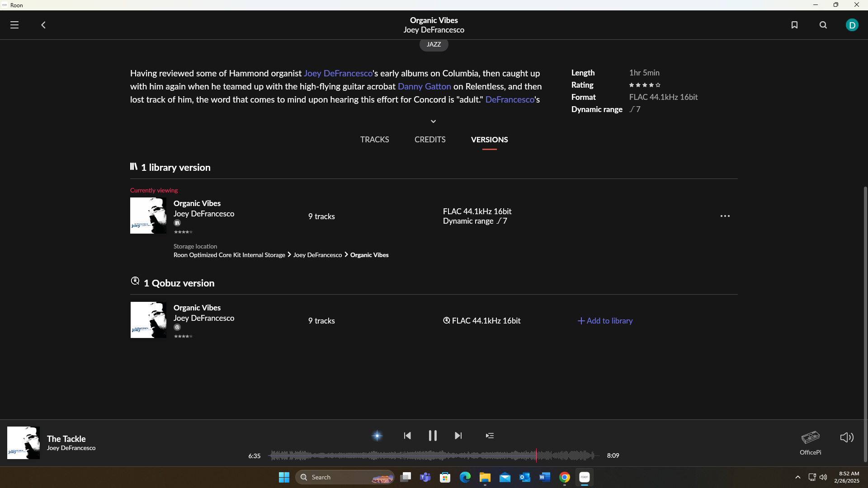Expand the album review text chevron
This screenshot has width=868, height=488.
click(x=433, y=121)
